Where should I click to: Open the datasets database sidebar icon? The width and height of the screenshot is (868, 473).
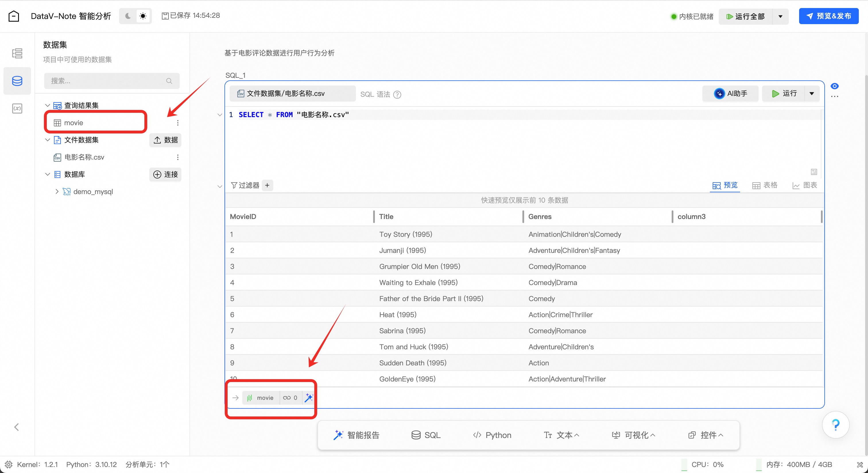coord(17,81)
